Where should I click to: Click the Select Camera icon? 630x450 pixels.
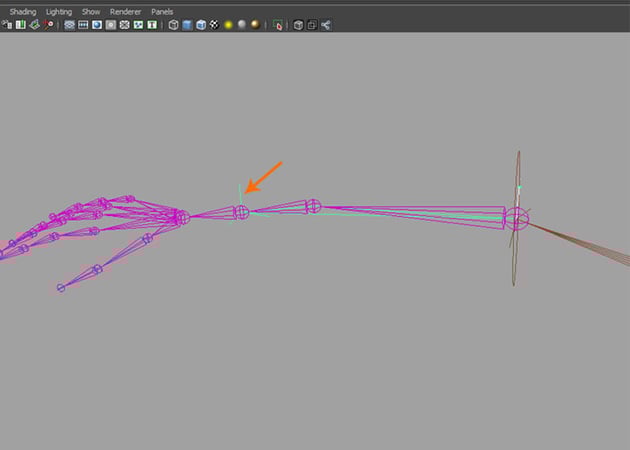click(x=7, y=24)
